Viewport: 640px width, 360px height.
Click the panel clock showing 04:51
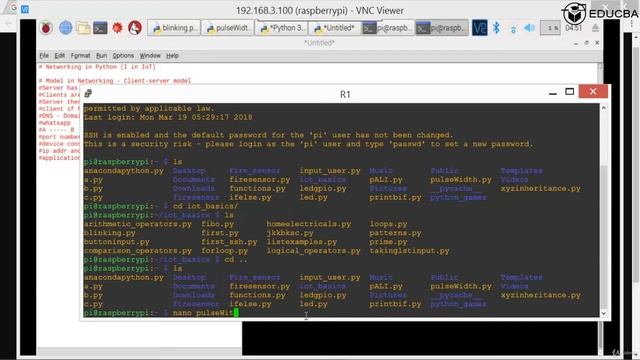573,28
